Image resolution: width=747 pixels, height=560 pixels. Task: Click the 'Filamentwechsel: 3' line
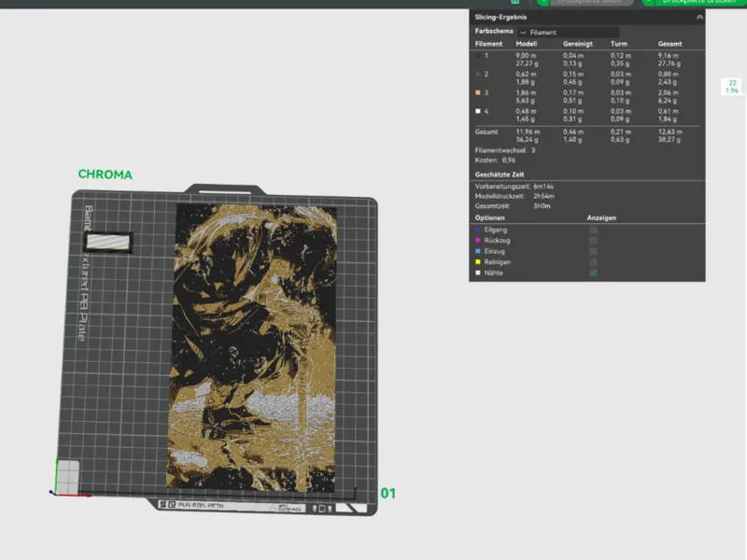[x=505, y=150]
